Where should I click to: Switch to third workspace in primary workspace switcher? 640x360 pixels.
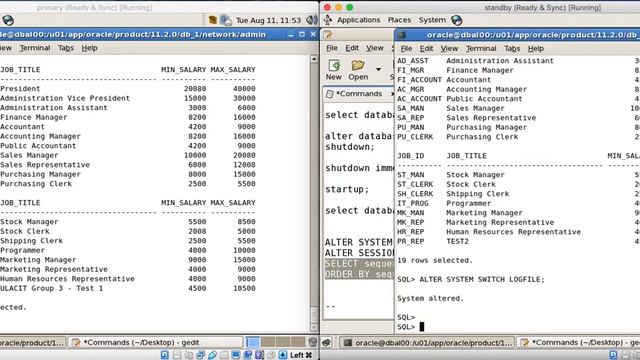(283, 342)
